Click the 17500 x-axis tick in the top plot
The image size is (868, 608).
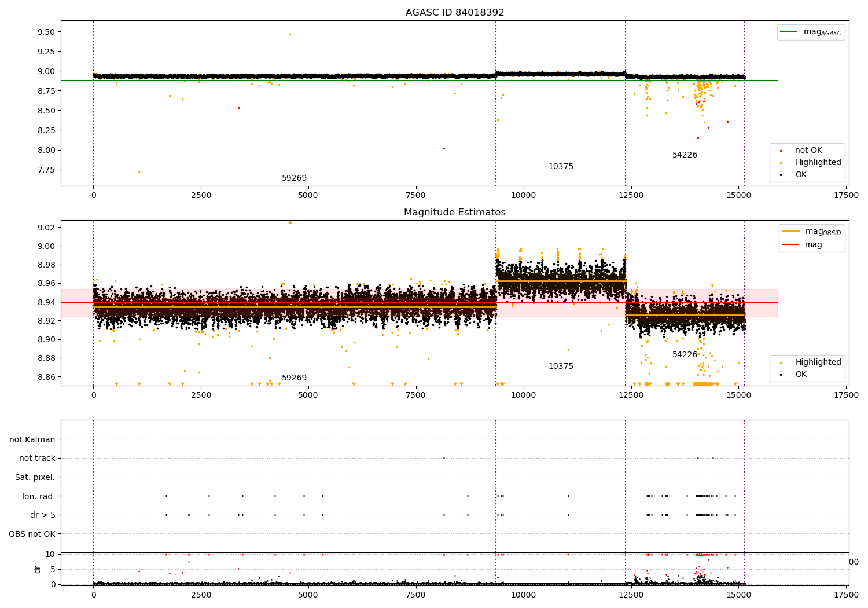pos(847,196)
